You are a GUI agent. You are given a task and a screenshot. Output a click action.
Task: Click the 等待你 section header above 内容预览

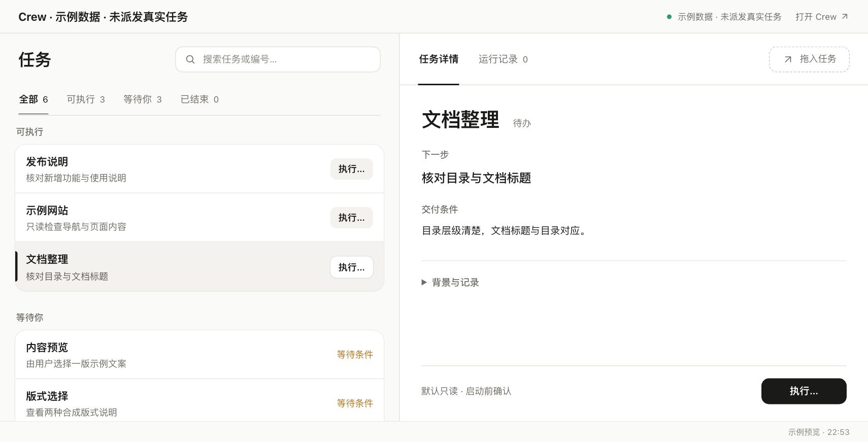(x=29, y=318)
